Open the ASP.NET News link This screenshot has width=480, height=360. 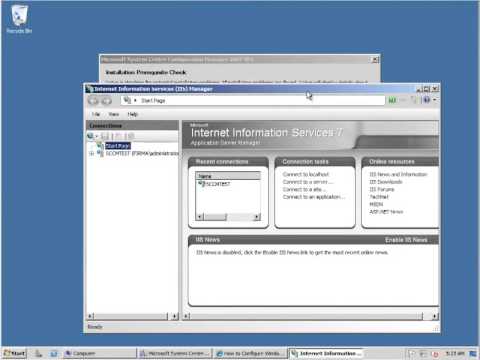point(386,212)
